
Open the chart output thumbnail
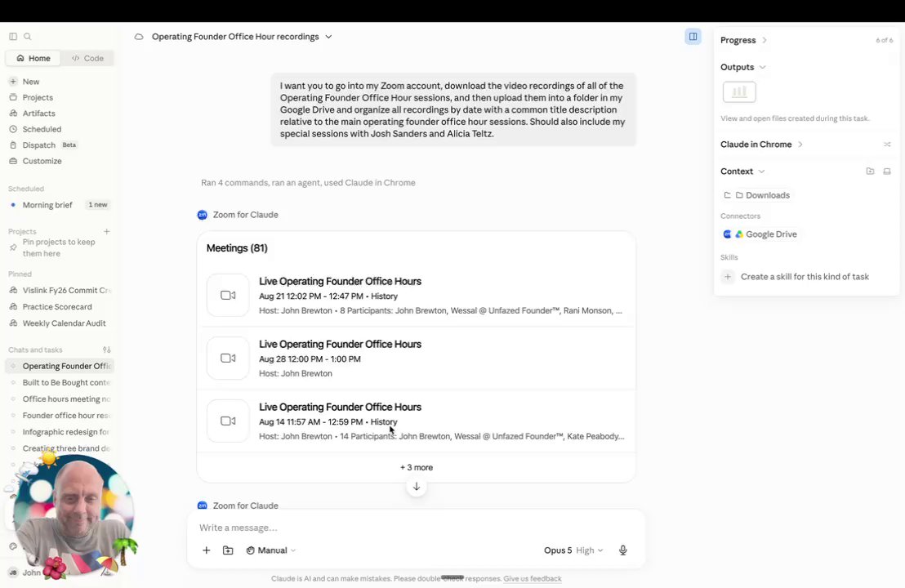738,91
